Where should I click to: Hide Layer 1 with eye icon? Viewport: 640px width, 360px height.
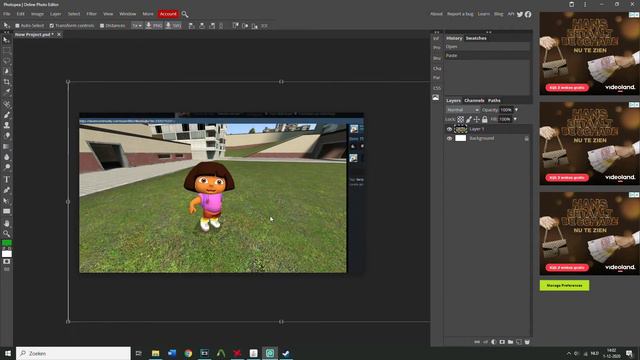pyautogui.click(x=449, y=129)
